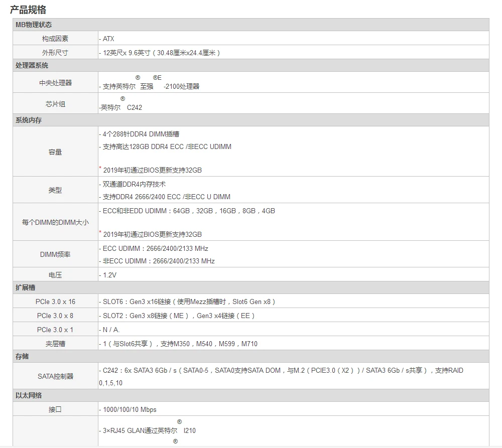Select the 双通道DDR4内存技术 line
Screen dimensions: 502x448
coord(132,184)
